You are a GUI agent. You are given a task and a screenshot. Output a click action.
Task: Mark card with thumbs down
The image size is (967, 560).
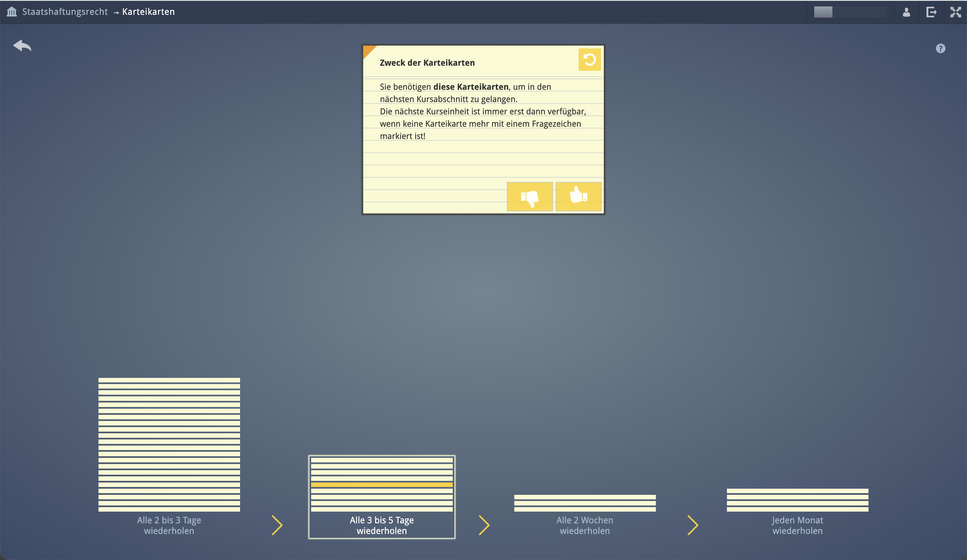click(x=530, y=197)
